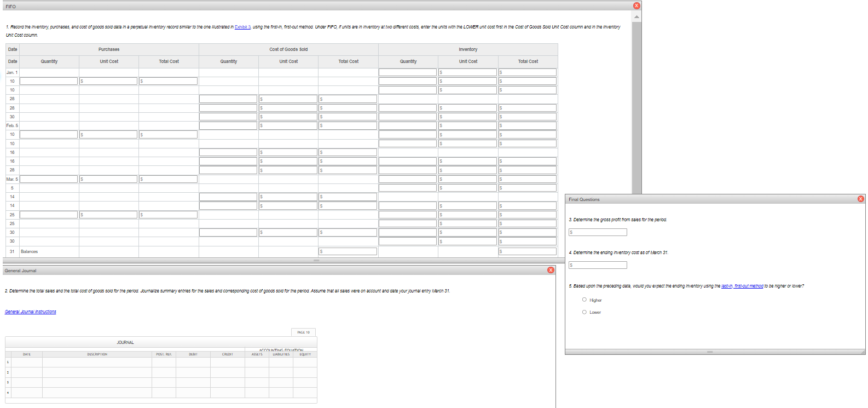Click the Jan. 1 Inventory Total Cost field
Viewport: 868px width, 408px height.
[528, 72]
